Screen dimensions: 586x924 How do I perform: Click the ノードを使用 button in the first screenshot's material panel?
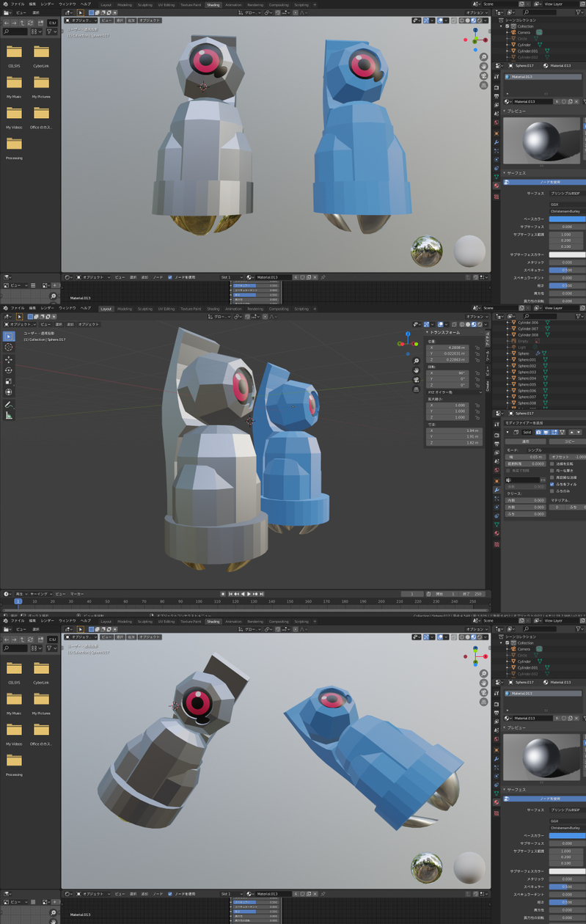(x=545, y=182)
